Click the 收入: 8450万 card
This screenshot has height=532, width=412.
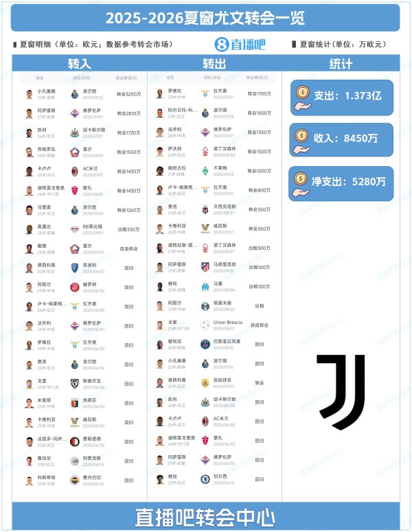coord(341,140)
